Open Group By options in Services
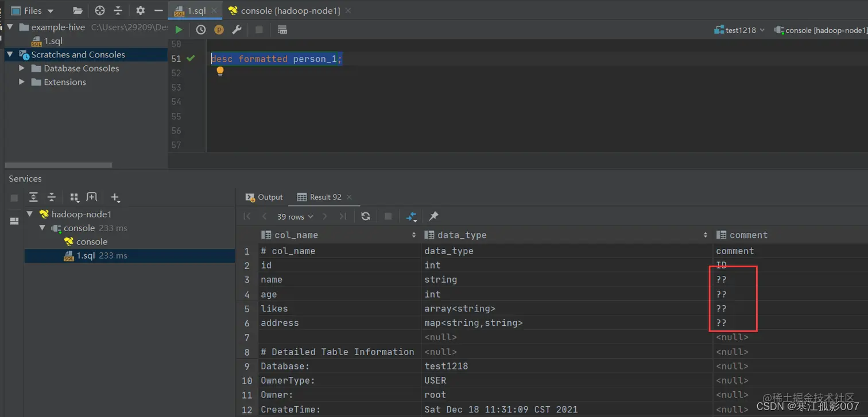 tap(74, 197)
